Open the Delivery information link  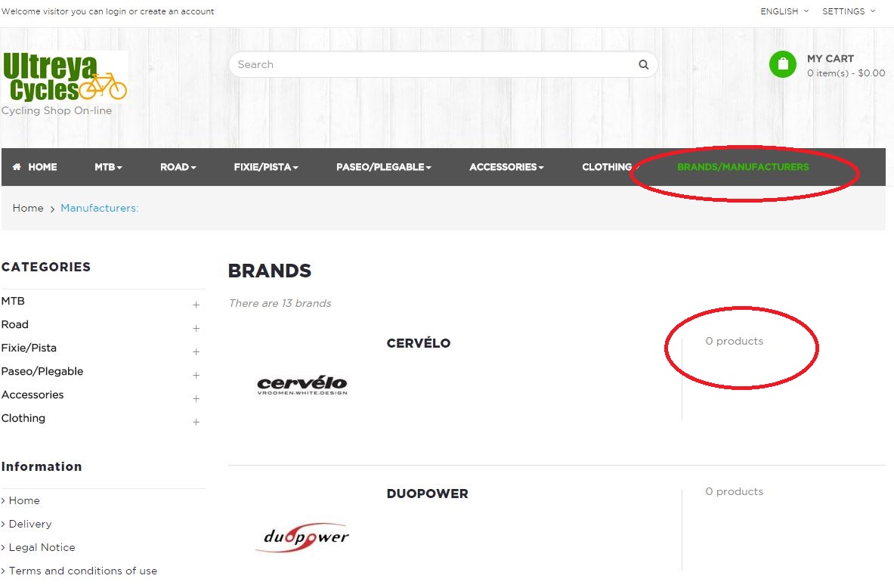[30, 524]
